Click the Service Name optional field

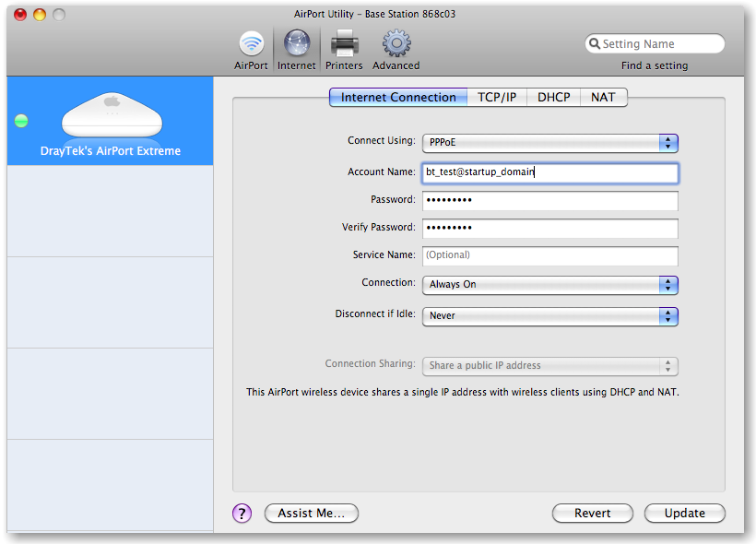coord(549,255)
